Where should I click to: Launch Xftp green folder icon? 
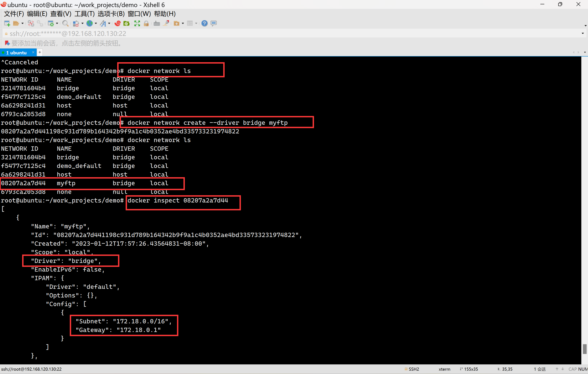coord(126,24)
